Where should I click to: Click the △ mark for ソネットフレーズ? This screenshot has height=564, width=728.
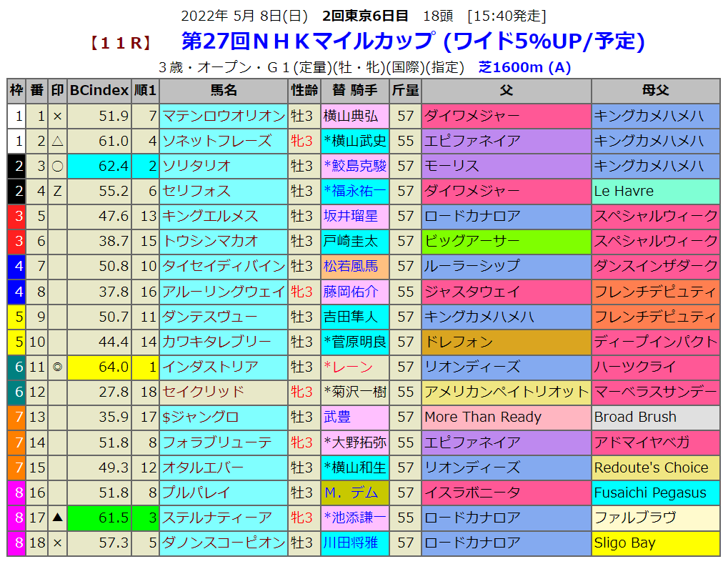pos(58,141)
